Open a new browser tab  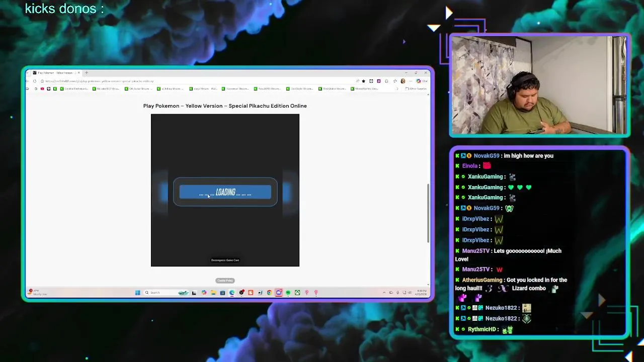87,73
